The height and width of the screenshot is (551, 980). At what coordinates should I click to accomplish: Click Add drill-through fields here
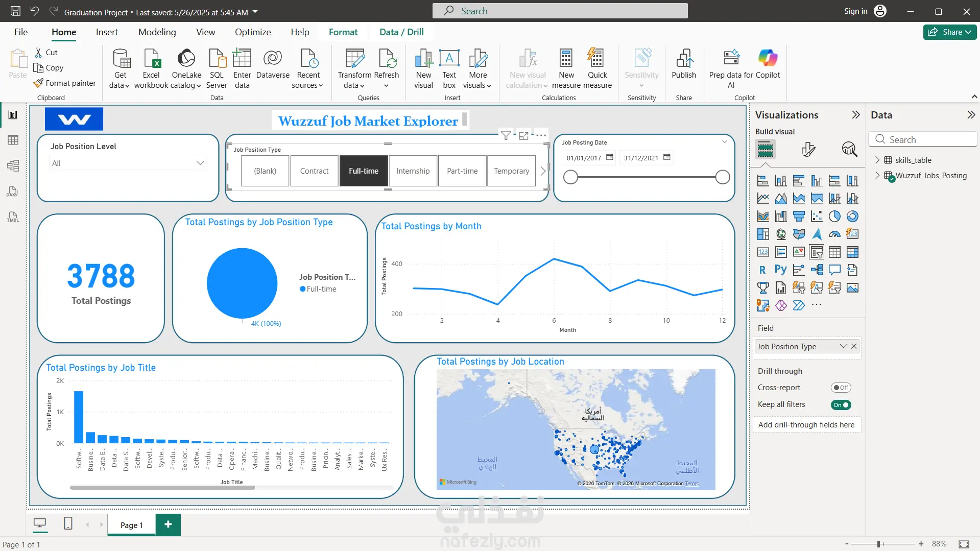click(806, 425)
